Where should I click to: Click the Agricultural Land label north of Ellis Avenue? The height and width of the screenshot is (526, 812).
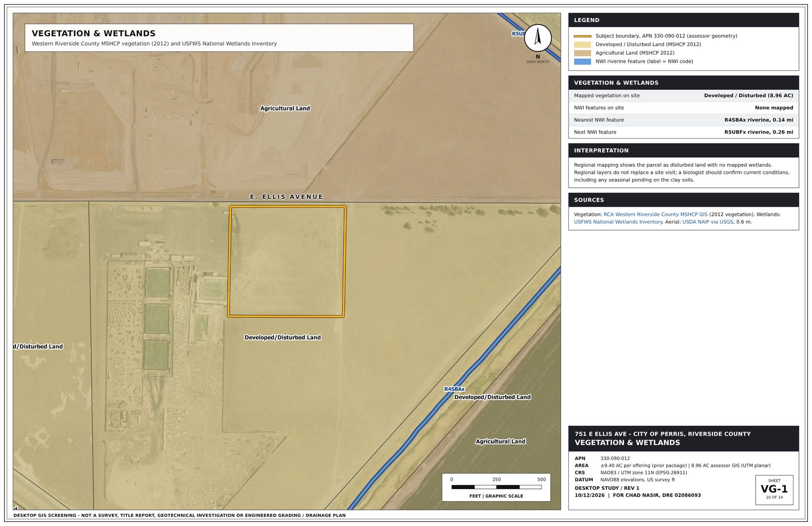coord(285,108)
